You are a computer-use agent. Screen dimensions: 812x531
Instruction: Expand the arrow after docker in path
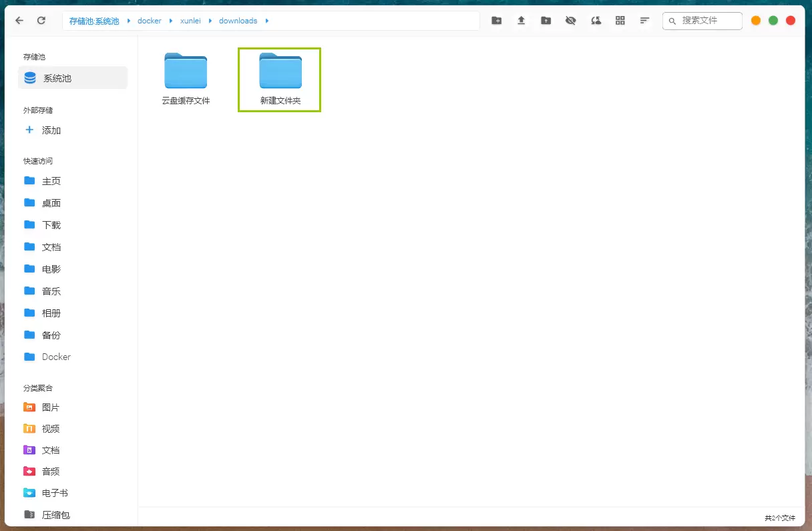coord(171,21)
